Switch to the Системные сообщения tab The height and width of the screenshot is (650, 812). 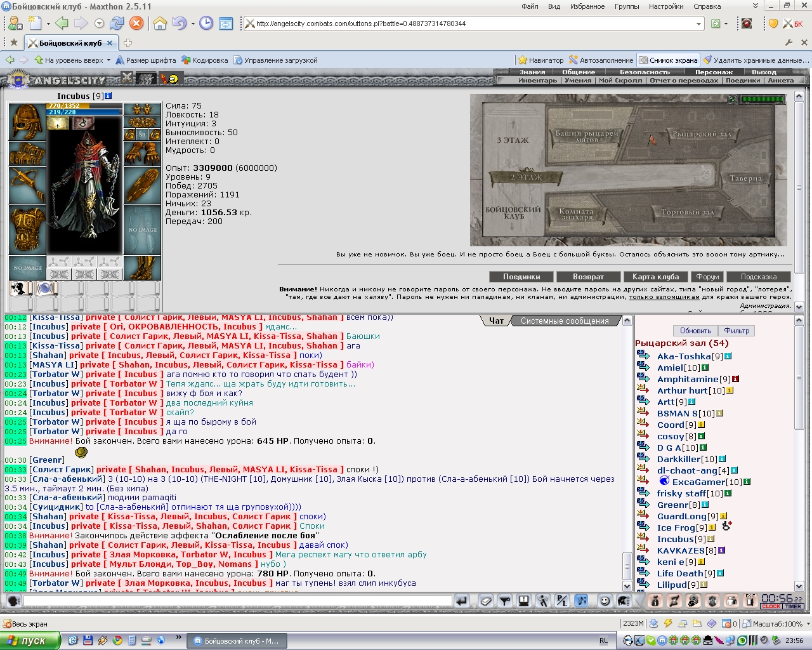click(565, 321)
